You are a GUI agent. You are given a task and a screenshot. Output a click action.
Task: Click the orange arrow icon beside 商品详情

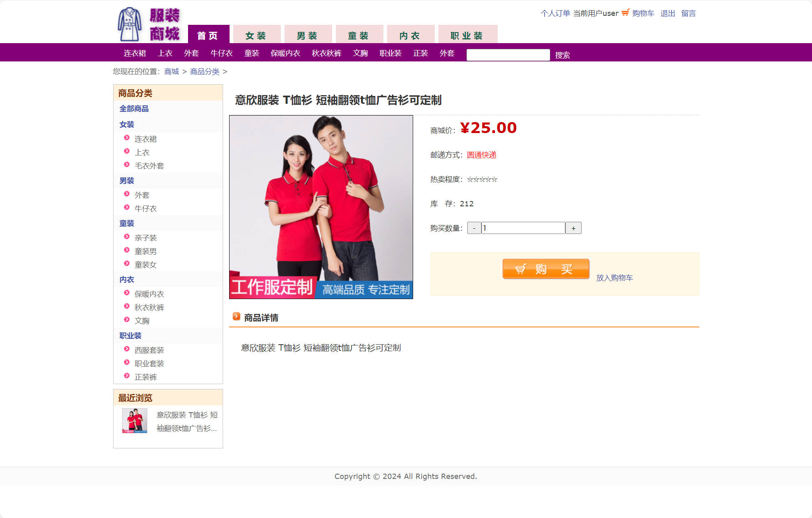pyautogui.click(x=236, y=317)
